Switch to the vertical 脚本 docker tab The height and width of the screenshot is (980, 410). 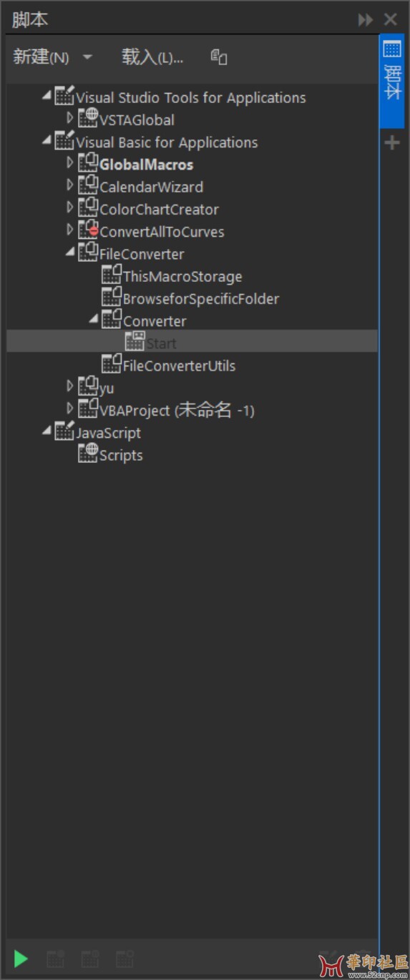(392, 82)
